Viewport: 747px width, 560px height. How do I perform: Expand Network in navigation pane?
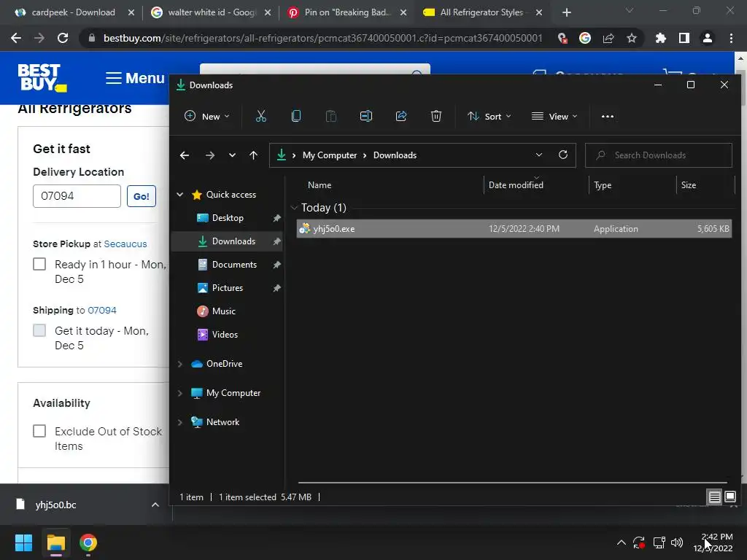(180, 422)
